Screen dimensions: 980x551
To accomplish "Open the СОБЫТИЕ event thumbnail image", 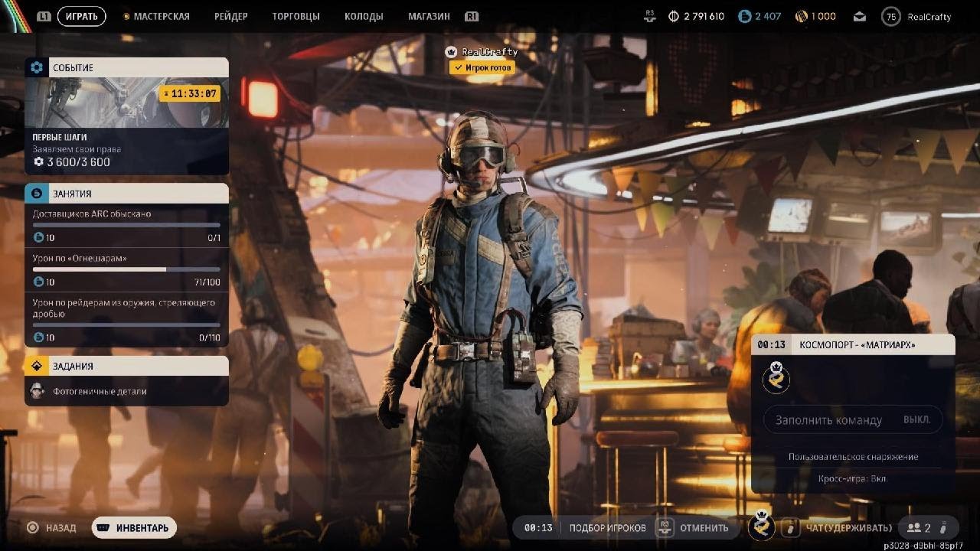I will point(126,103).
